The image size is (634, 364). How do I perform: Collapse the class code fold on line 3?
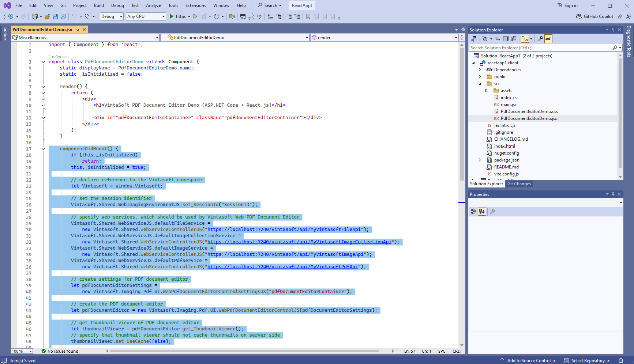pyautogui.click(x=43, y=62)
